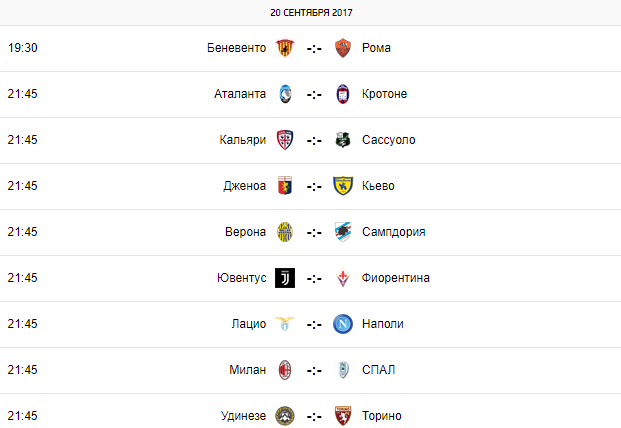Click the Беневенто versus Рома score placeholder
621x428 pixels.
tap(314, 48)
